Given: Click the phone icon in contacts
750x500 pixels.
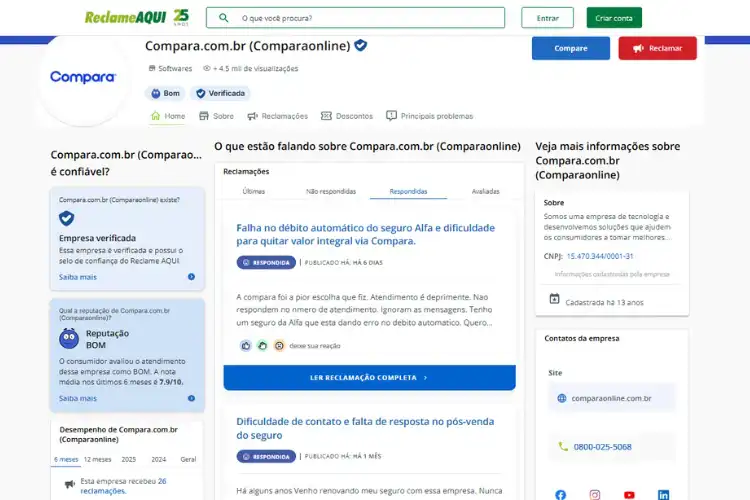Looking at the screenshot, I should click(563, 446).
